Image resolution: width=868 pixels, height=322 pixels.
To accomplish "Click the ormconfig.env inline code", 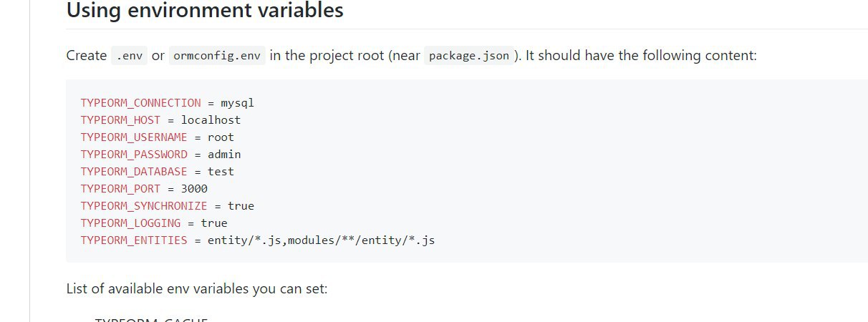I will pyautogui.click(x=217, y=56).
